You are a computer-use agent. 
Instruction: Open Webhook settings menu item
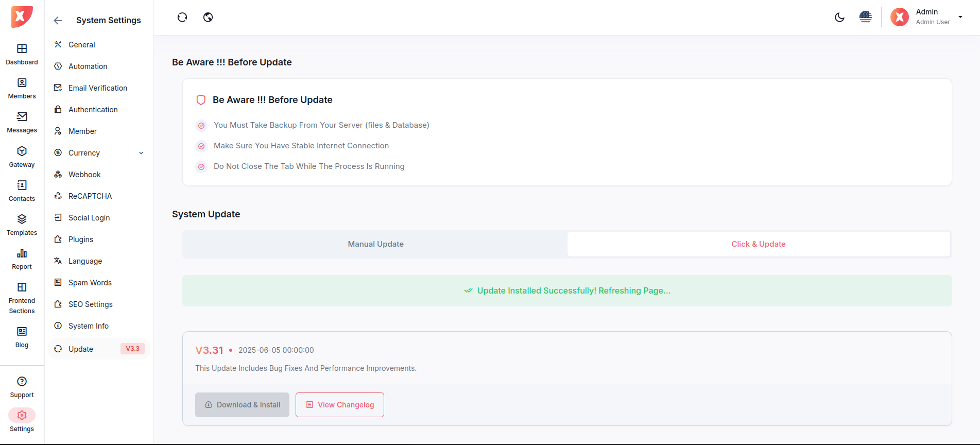84,175
